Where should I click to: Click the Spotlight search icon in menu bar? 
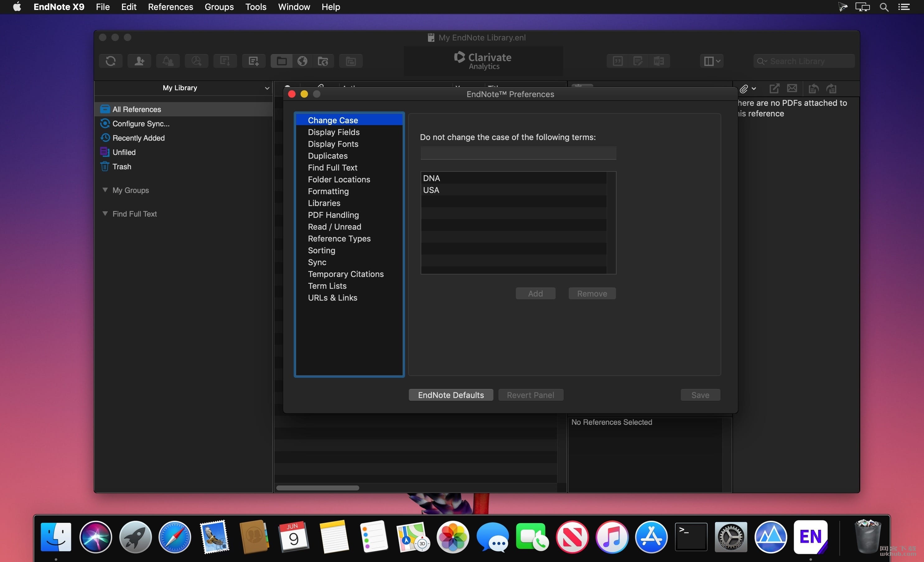click(x=884, y=7)
